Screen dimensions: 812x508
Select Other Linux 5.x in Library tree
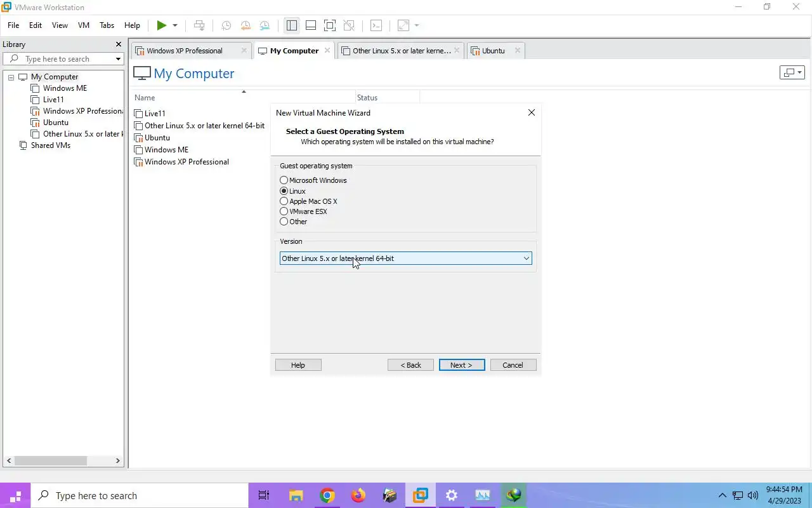pos(77,134)
